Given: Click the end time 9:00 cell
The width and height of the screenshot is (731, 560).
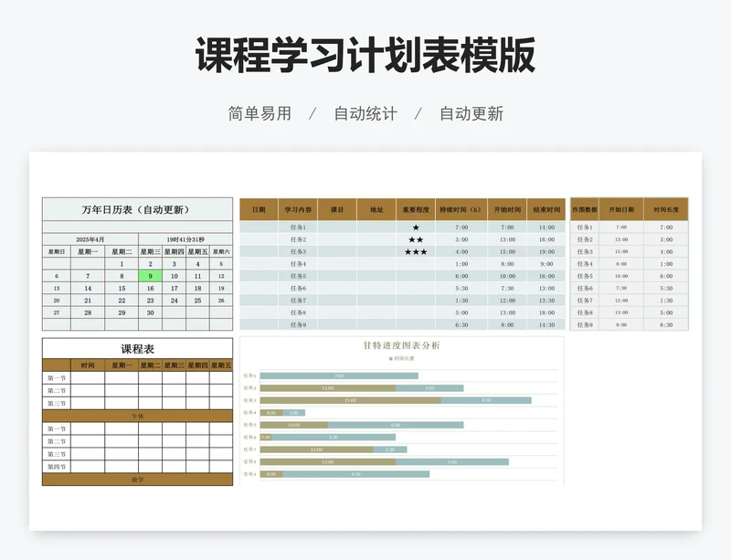Looking at the screenshot, I should click(x=546, y=264).
